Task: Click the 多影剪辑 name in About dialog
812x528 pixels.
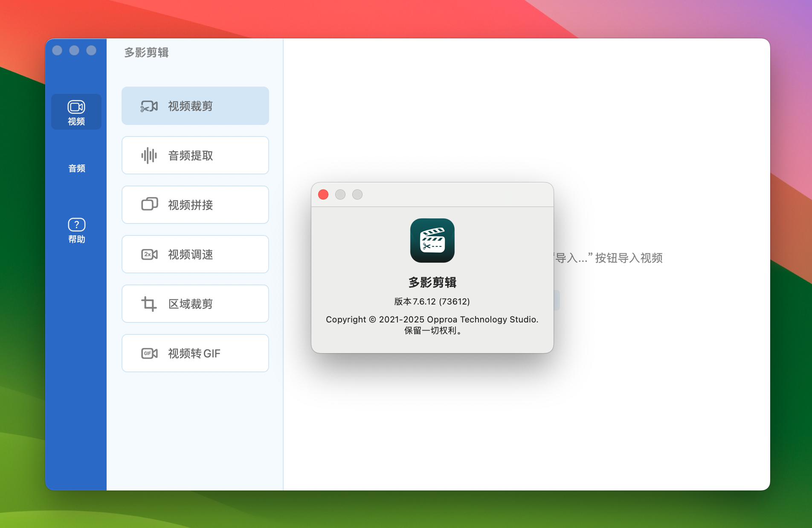Action: point(432,282)
